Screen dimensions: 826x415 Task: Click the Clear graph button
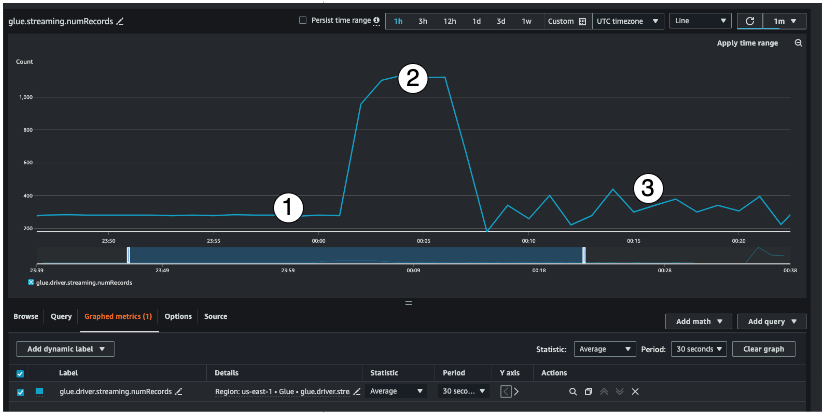764,349
